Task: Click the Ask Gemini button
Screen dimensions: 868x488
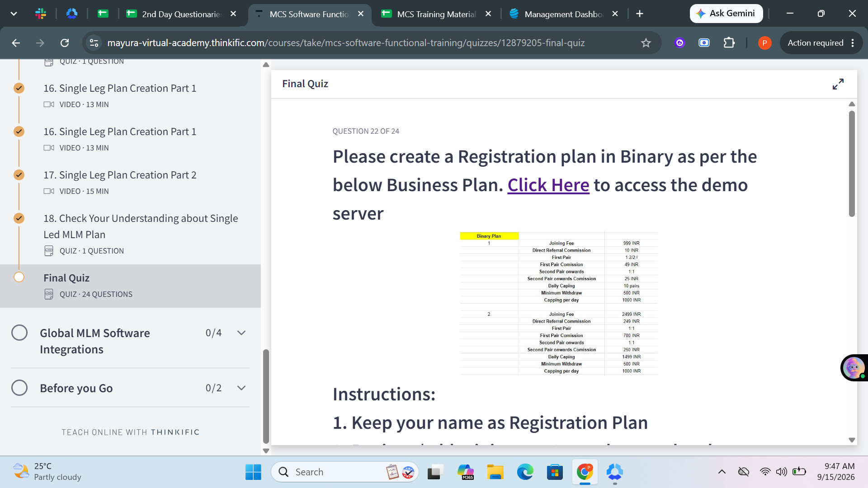Action: click(x=726, y=14)
